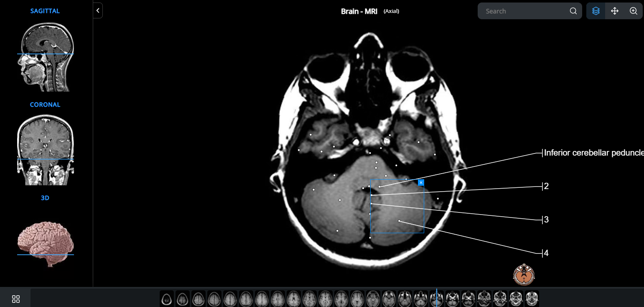Open the Coronal view thumbnail
The image size is (644, 307).
click(x=45, y=150)
